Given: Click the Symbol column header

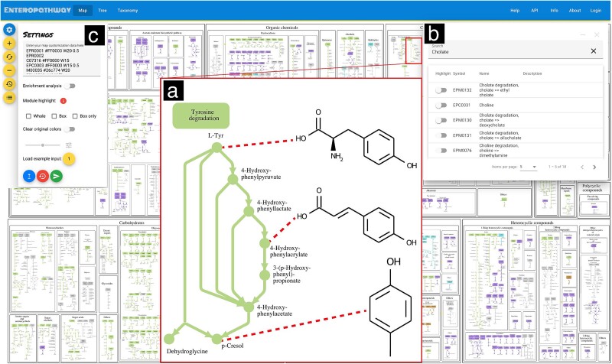Looking at the screenshot, I should click(459, 73).
